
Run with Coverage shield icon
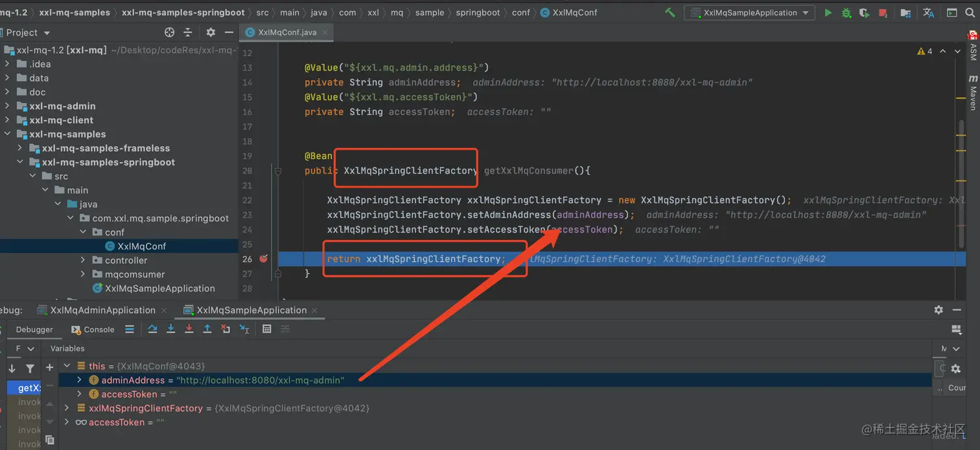(864, 12)
